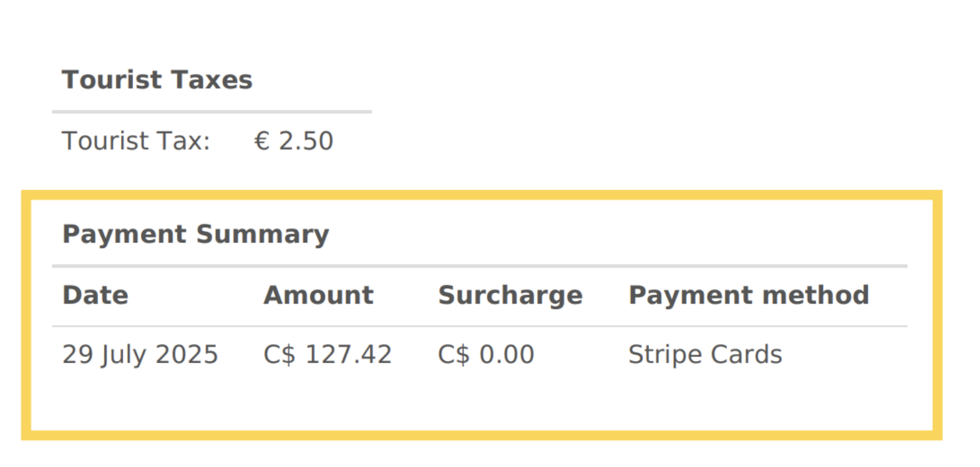Image resolution: width=980 pixels, height=467 pixels.
Task: Click the Tourist Taxes heading
Action: point(157,80)
